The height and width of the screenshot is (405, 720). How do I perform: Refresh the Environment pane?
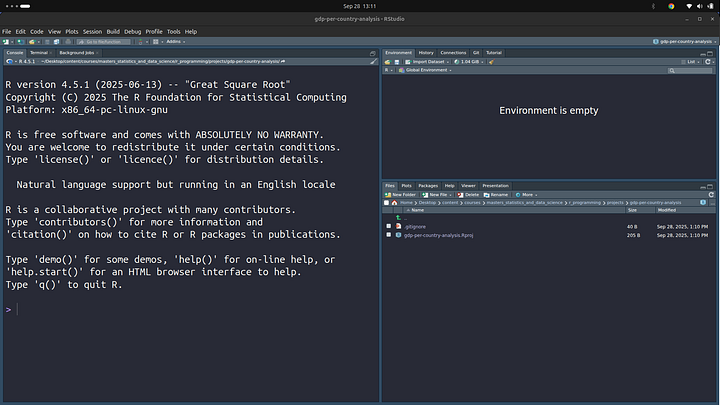tap(708, 62)
